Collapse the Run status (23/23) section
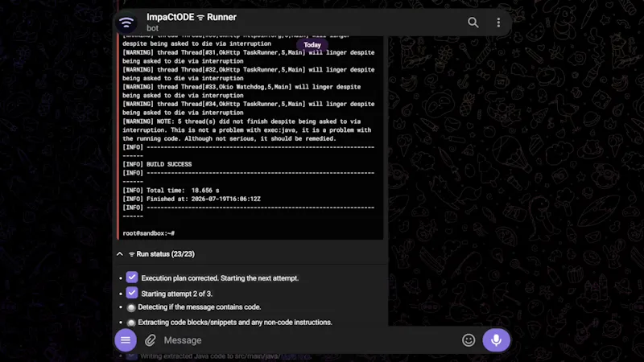Screen dimensions: 644x362 [x=119, y=254]
